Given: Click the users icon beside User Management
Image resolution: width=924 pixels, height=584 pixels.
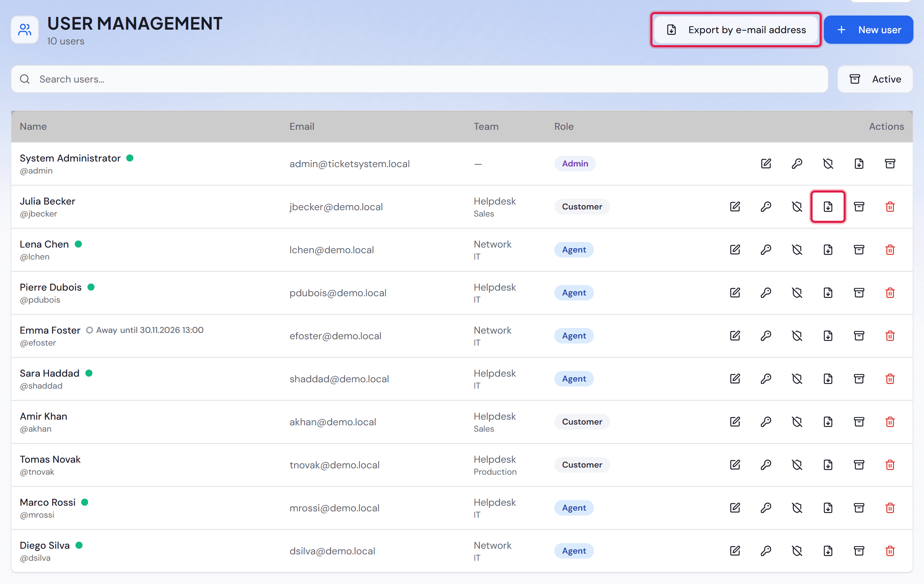Looking at the screenshot, I should pyautogui.click(x=25, y=30).
